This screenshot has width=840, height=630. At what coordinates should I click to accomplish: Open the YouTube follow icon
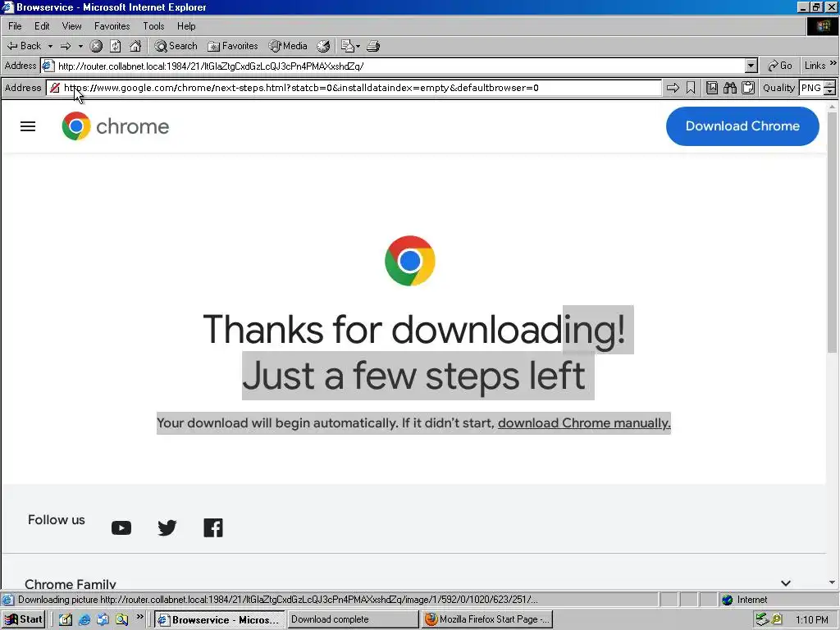(x=121, y=528)
